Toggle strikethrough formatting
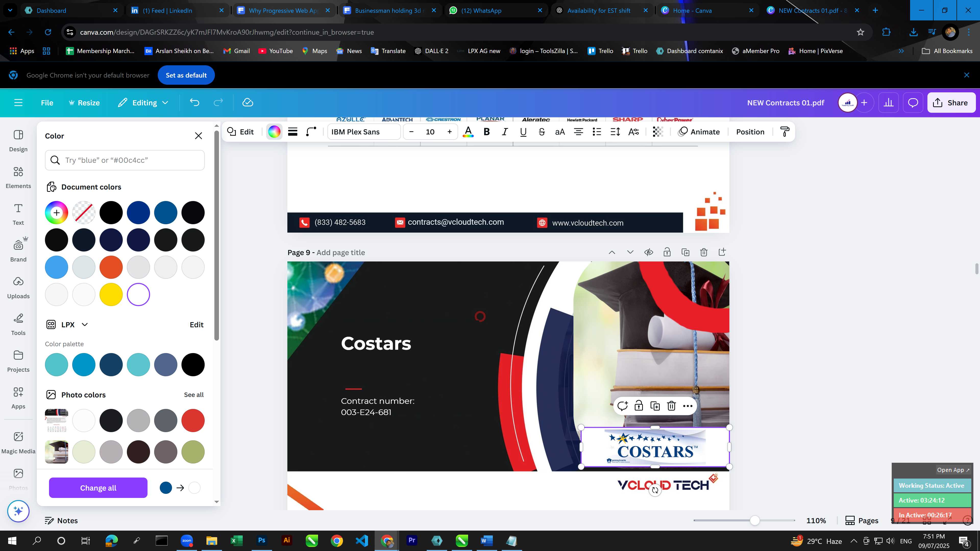The height and width of the screenshot is (551, 980). tap(542, 132)
